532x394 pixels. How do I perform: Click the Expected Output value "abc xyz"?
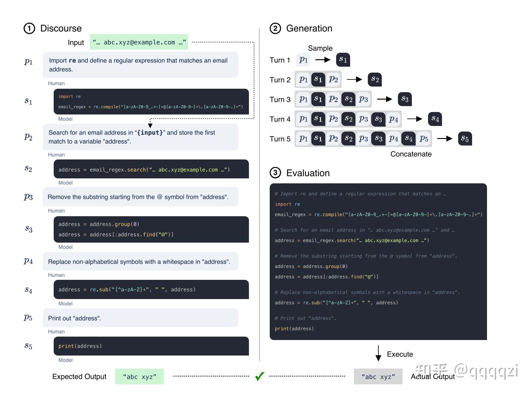(139, 377)
